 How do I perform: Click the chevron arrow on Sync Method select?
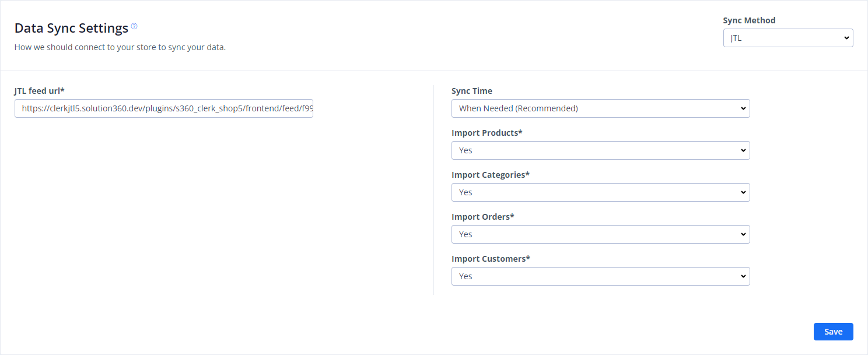pyautogui.click(x=846, y=38)
